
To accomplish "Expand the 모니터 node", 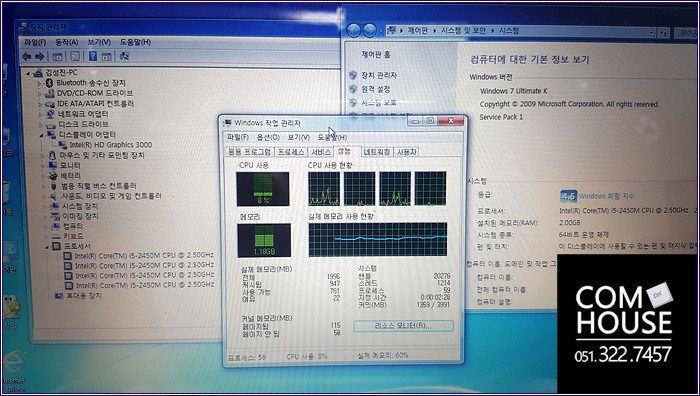I will coord(42,166).
